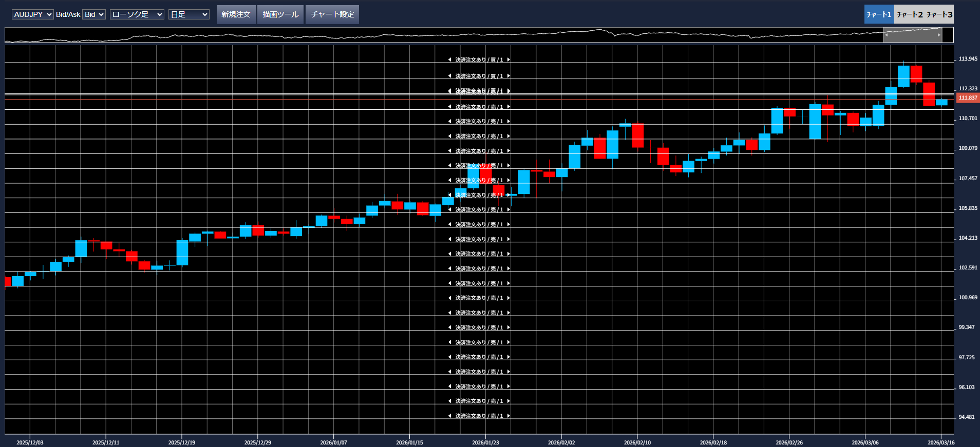The image size is (980, 447).
Task: Click the gray range window in overview navigator
Action: point(912,35)
